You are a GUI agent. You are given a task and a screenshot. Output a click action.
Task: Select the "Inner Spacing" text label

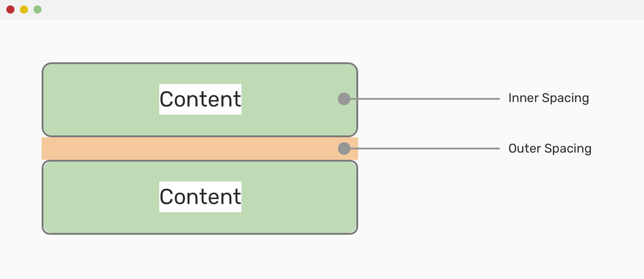[x=548, y=98]
